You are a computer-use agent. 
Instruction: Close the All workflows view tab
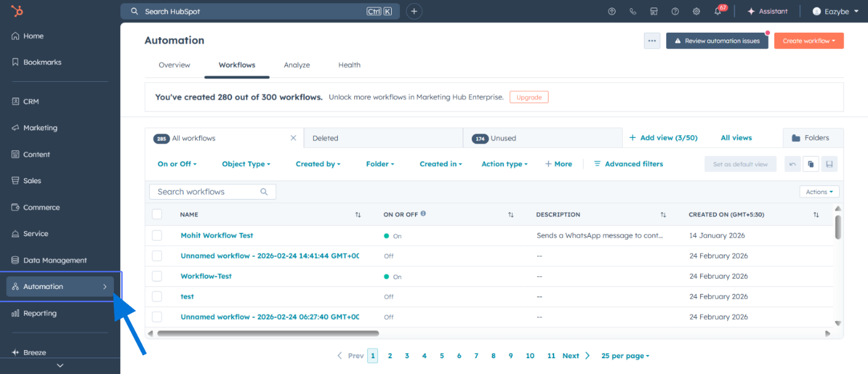tap(293, 138)
